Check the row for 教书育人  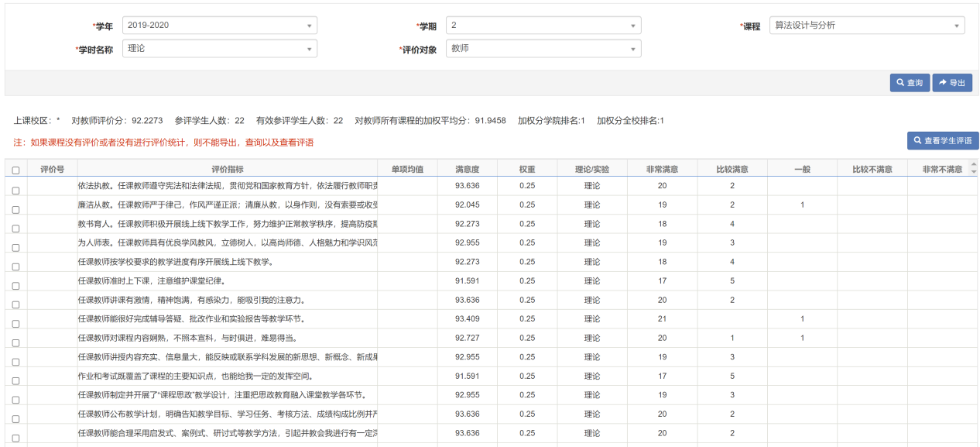click(x=15, y=229)
